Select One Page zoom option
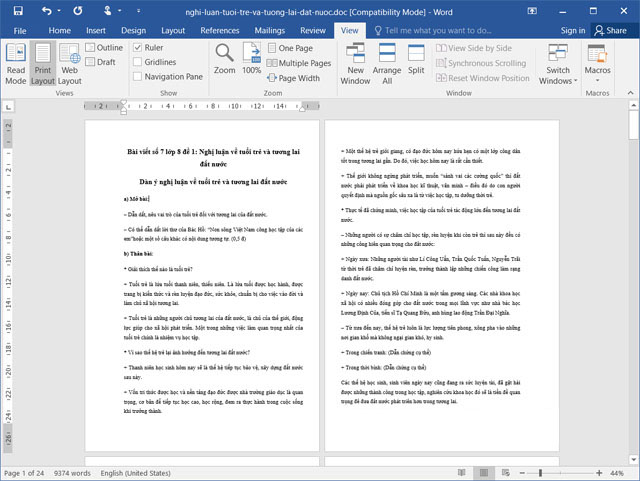 290,48
